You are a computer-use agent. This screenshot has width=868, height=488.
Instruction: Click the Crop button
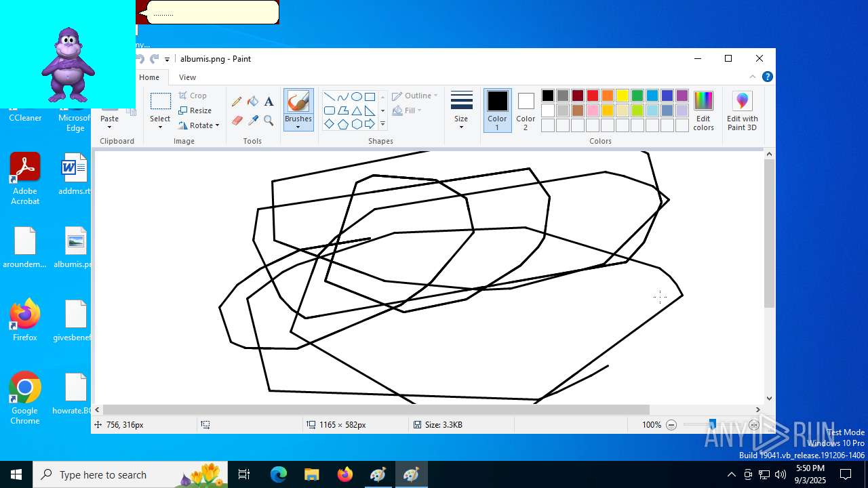[193, 96]
